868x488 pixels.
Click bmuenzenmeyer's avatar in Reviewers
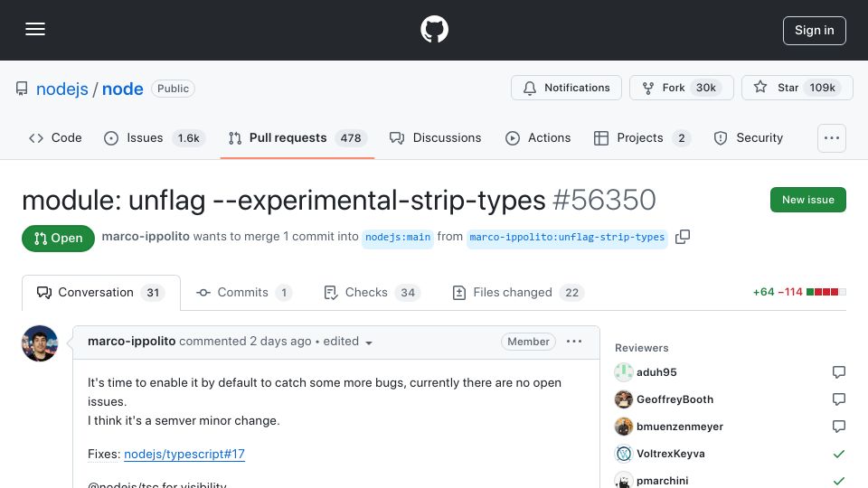[x=624, y=427]
